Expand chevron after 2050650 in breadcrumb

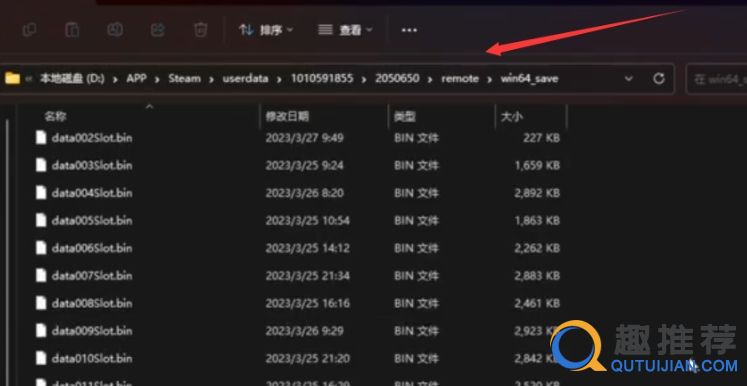tap(430, 79)
